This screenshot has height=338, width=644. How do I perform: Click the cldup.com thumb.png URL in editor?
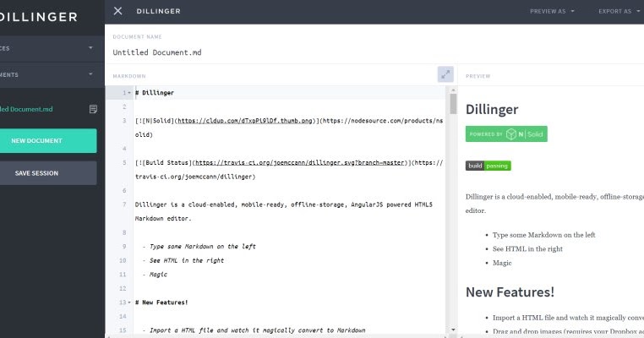pyautogui.click(x=245, y=121)
